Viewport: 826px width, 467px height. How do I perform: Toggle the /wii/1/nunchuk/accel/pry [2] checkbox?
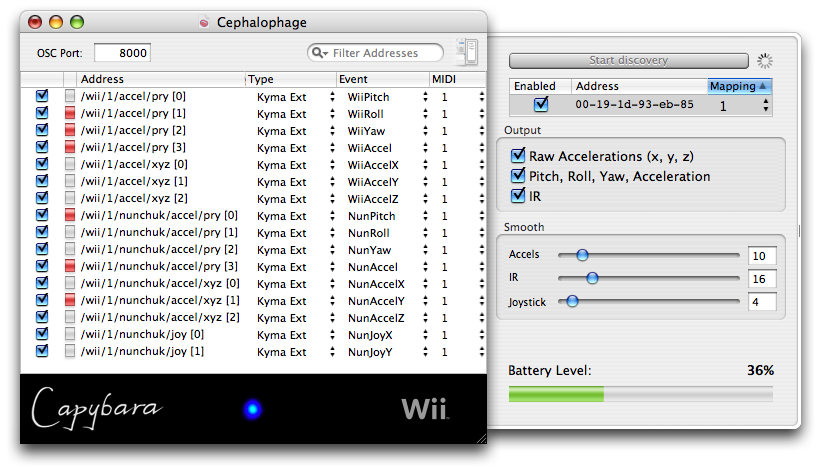(x=42, y=249)
